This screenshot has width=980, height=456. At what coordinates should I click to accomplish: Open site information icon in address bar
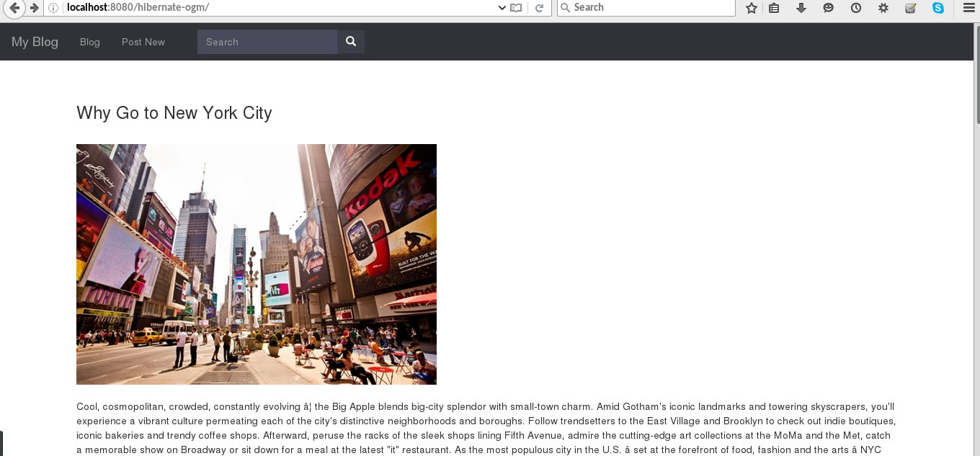click(x=53, y=8)
